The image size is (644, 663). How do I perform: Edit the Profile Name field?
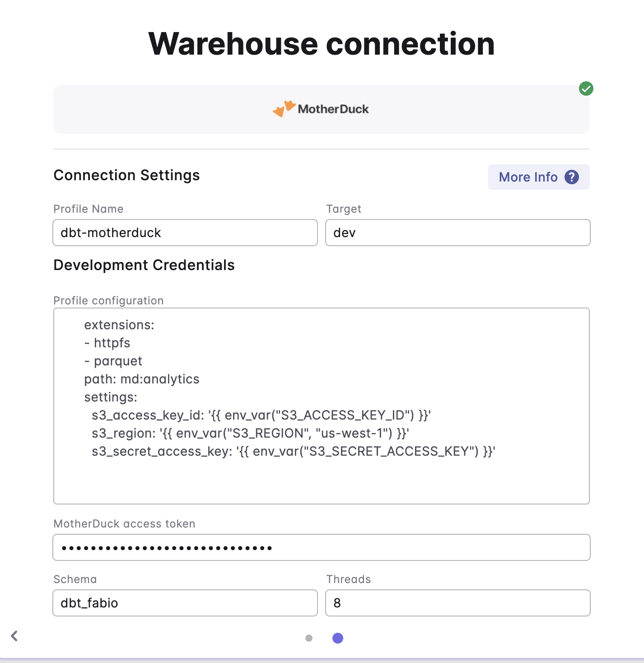coord(185,233)
